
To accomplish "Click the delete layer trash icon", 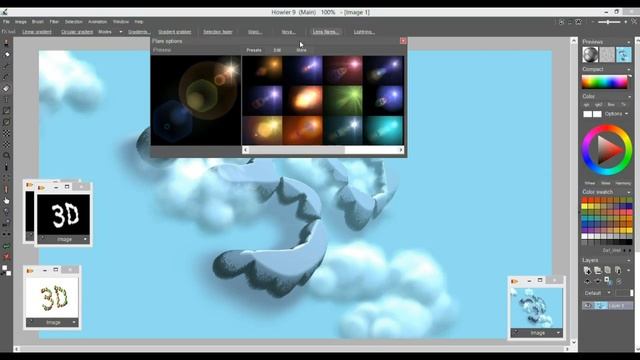I will (618, 270).
